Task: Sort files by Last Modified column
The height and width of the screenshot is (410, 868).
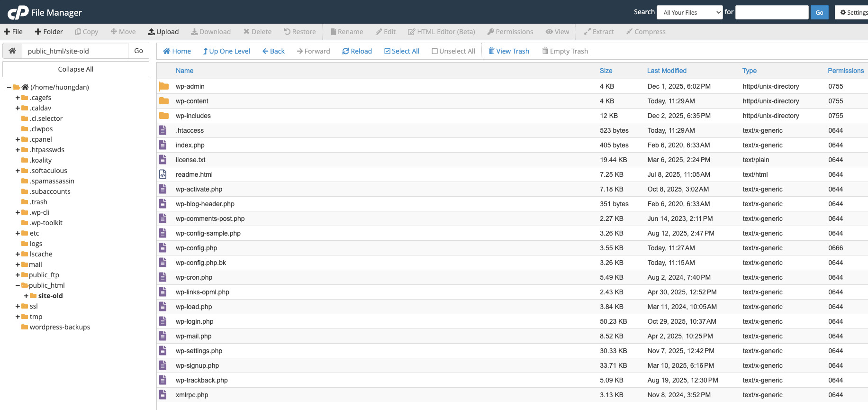Action: 666,71
